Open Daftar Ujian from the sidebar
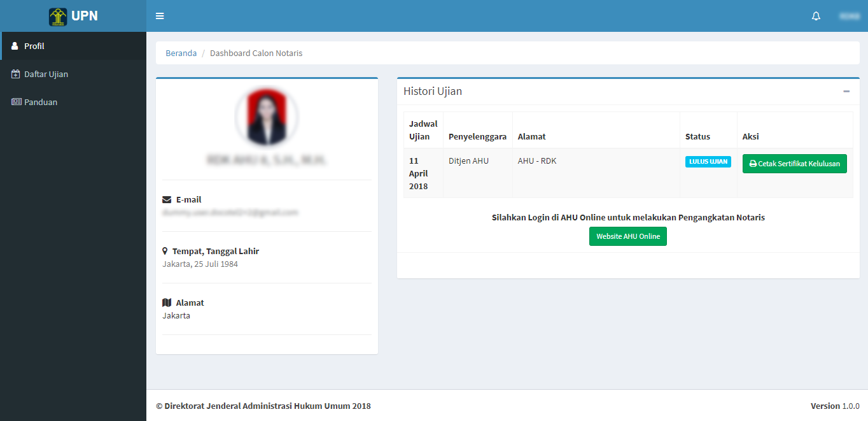868x421 pixels. coord(46,74)
